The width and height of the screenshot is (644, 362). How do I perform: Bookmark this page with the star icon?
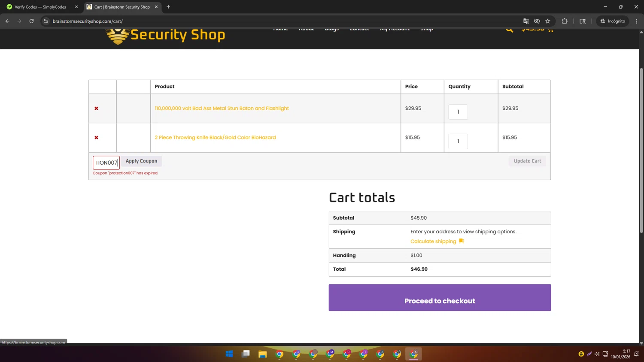click(x=548, y=21)
